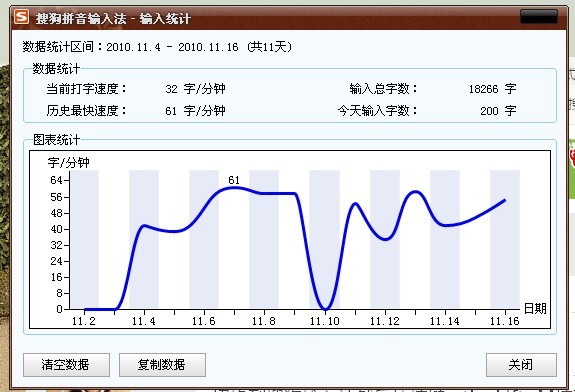Click total characters value 18266

pos(483,89)
